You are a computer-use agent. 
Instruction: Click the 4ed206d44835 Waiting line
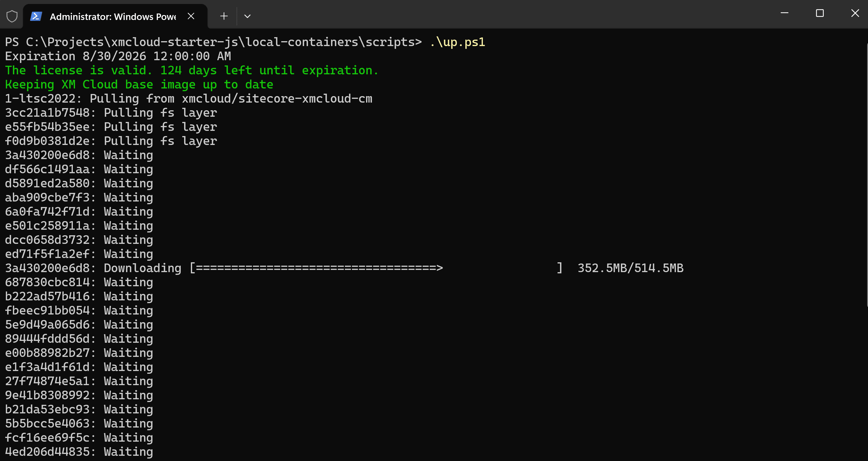[x=79, y=451]
